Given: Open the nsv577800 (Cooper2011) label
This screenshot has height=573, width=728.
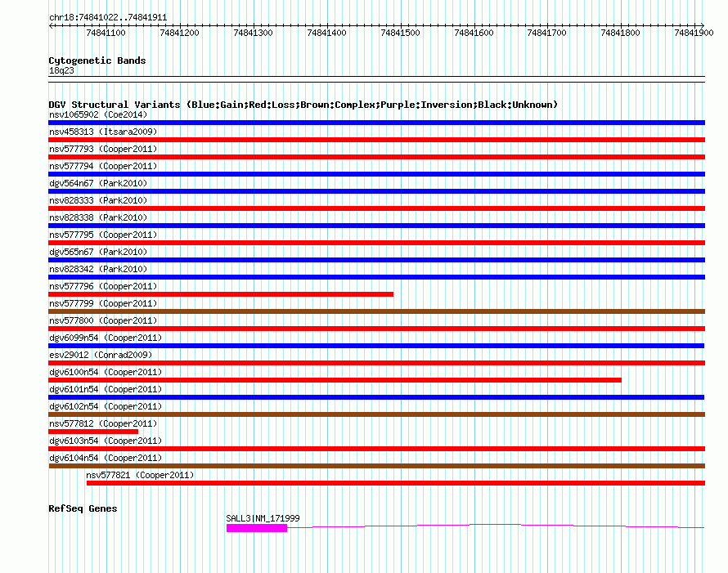Looking at the screenshot, I should (103, 320).
